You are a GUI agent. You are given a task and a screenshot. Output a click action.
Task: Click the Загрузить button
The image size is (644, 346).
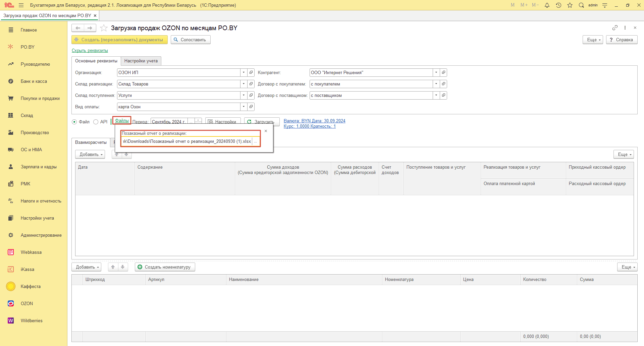click(262, 121)
